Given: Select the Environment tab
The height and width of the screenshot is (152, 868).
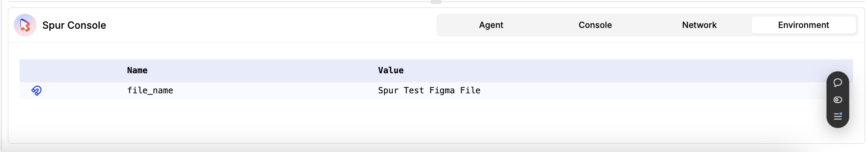Looking at the screenshot, I should (803, 25).
